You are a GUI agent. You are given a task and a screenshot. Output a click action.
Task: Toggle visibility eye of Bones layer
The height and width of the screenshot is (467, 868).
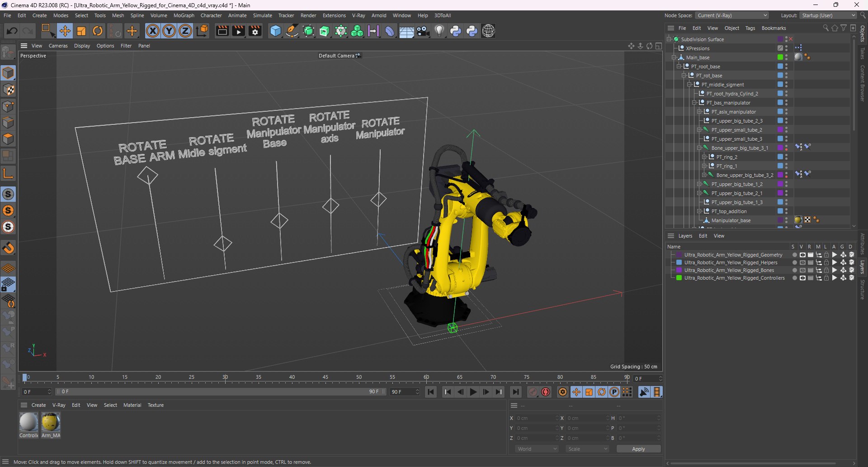tap(802, 270)
